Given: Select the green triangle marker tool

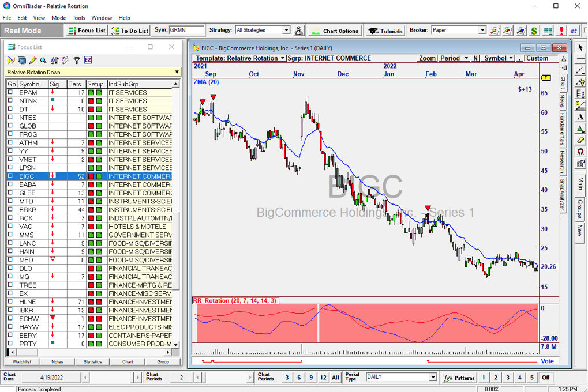Looking at the screenshot, I should [580, 129].
